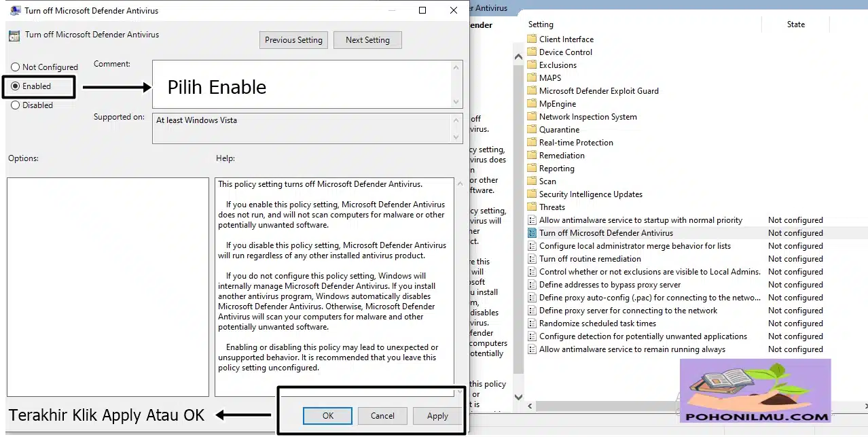Go to Previous Setting
Screen dimensions: 868x437
[293, 40]
